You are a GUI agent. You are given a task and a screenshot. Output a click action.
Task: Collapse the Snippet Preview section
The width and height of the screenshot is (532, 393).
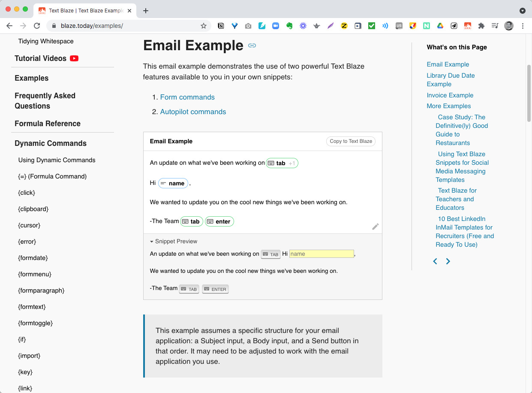pyautogui.click(x=174, y=242)
